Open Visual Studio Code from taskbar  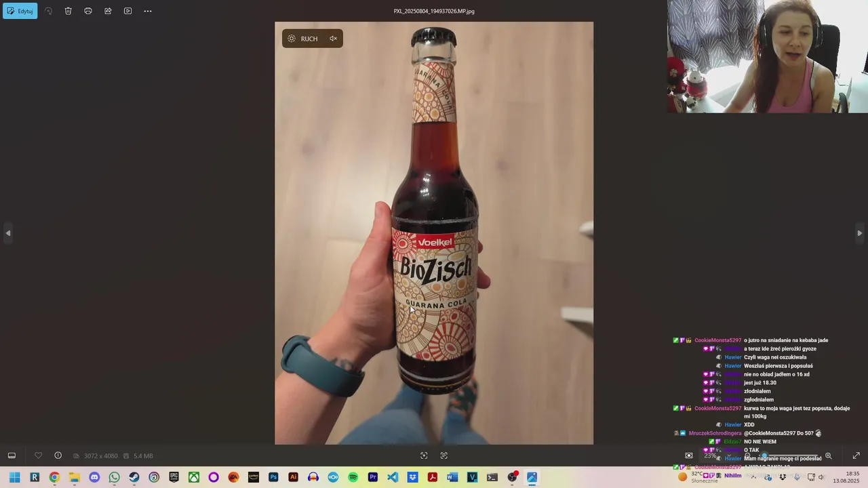[393, 477]
